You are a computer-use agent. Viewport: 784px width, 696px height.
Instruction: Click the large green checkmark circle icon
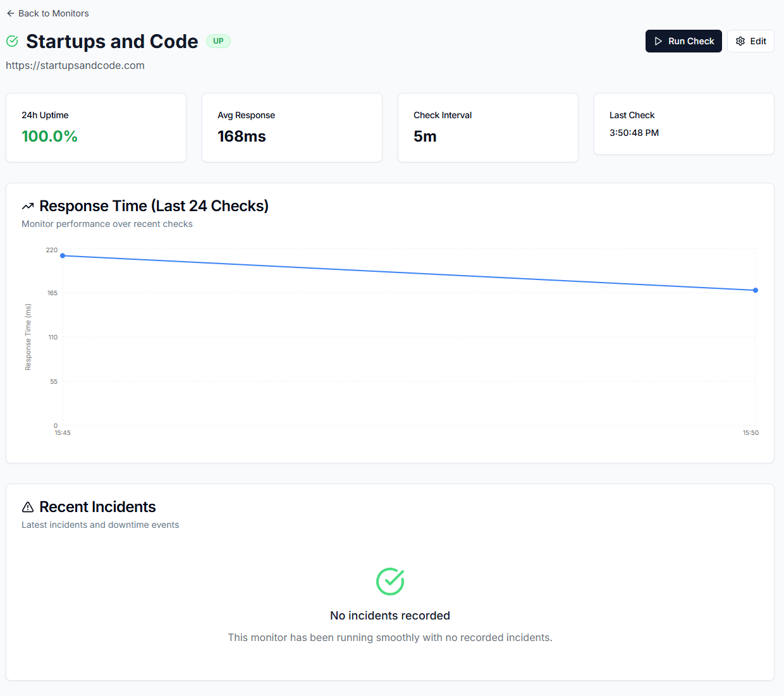click(390, 581)
